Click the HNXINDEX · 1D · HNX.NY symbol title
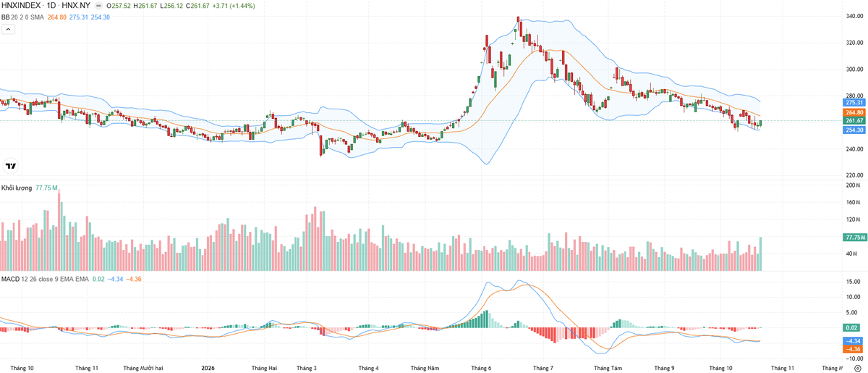The height and width of the screenshot is (373, 868). point(46,5)
